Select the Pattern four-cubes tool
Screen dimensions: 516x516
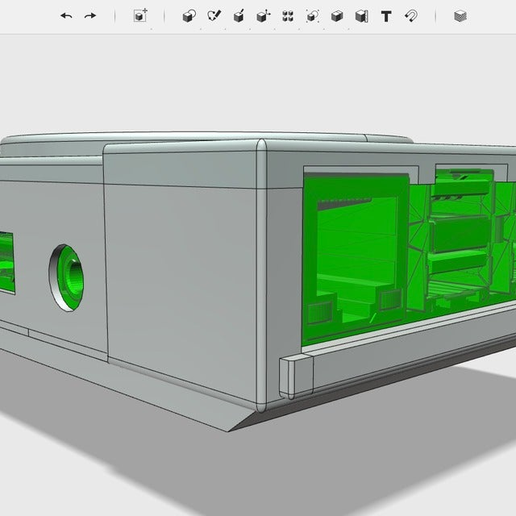(x=288, y=16)
